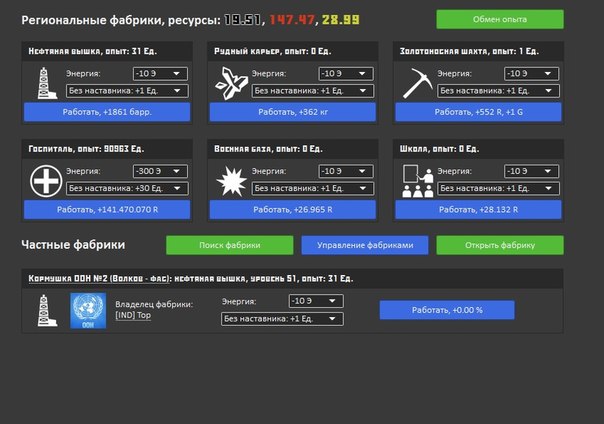Click Работать, +1861 барр. button

(107, 112)
